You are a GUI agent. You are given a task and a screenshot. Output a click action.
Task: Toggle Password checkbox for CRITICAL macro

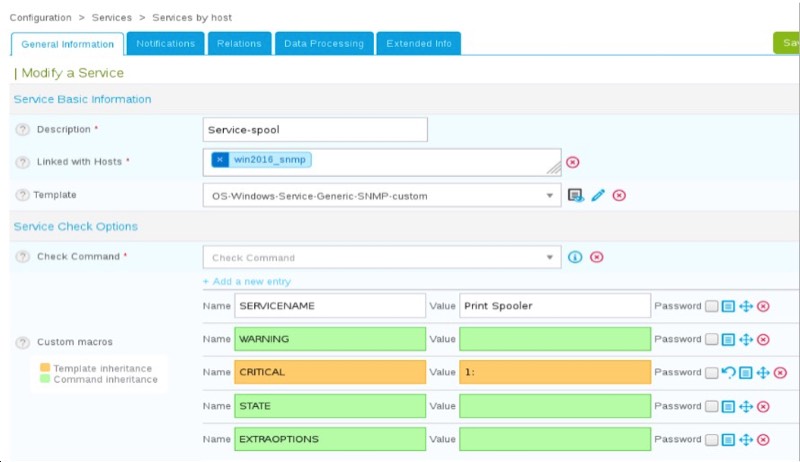(711, 373)
